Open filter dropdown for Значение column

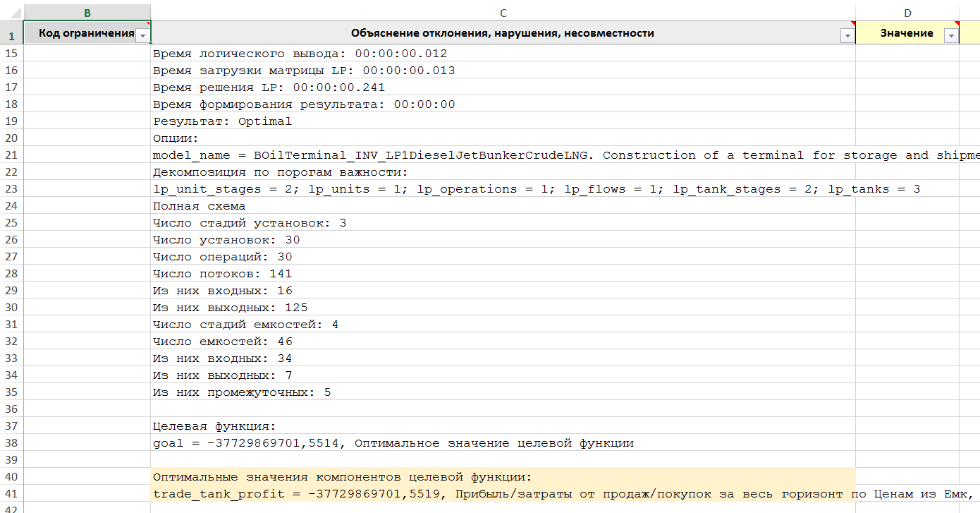click(951, 35)
